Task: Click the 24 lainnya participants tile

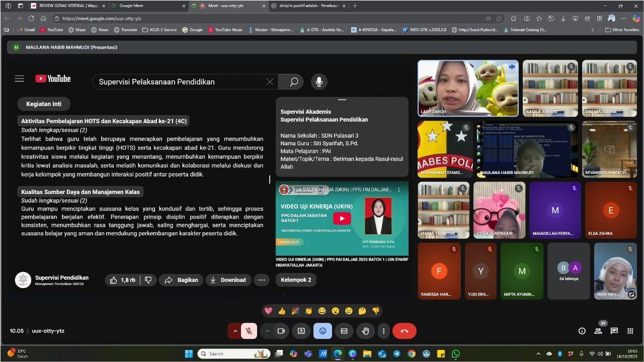Action: tap(569, 271)
